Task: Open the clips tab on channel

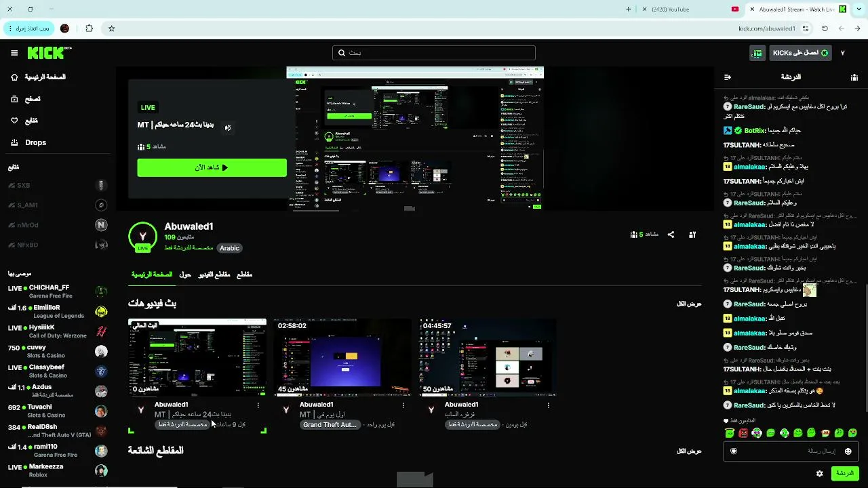Action: [244, 274]
